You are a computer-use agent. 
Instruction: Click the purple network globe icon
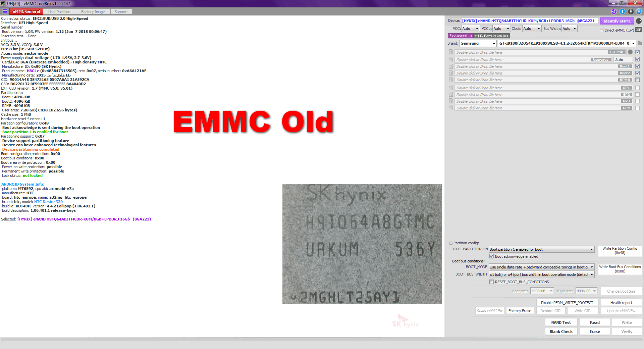click(x=614, y=11)
